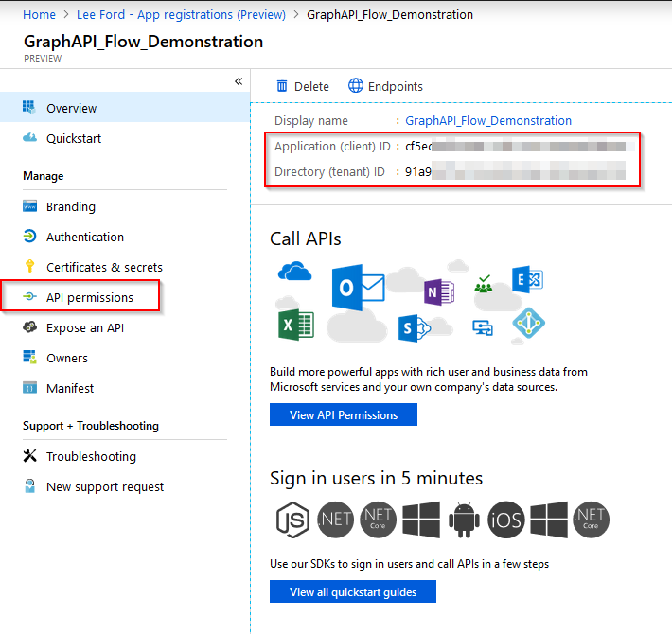Click the Directory (tenant) ID label
The image size is (672, 634).
[x=329, y=172]
